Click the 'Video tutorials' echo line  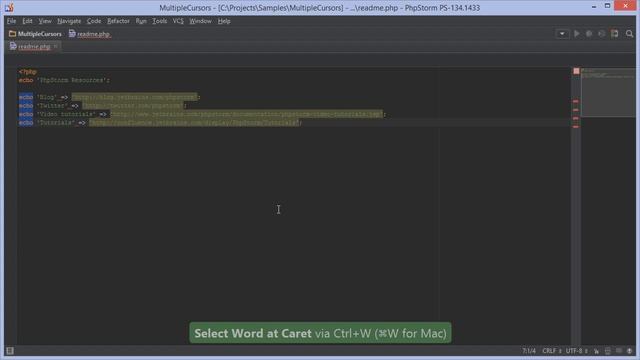pos(202,114)
